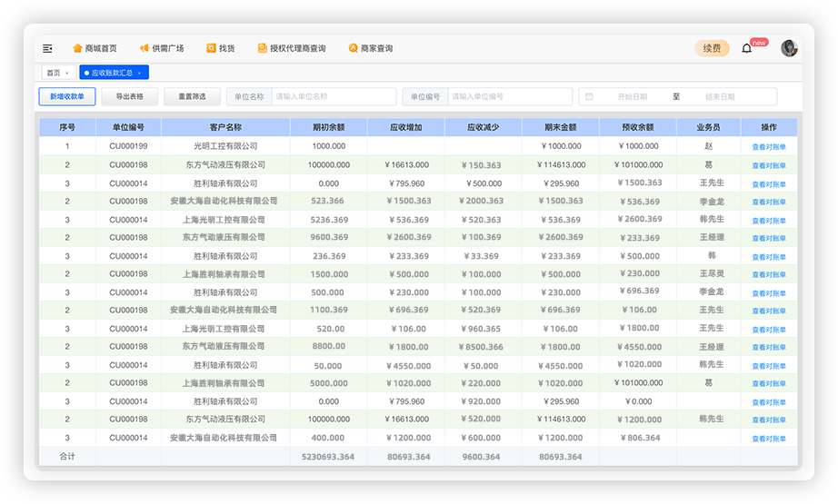Click the 9600.364 total in the 合计 row
838x504 pixels.
click(482, 457)
